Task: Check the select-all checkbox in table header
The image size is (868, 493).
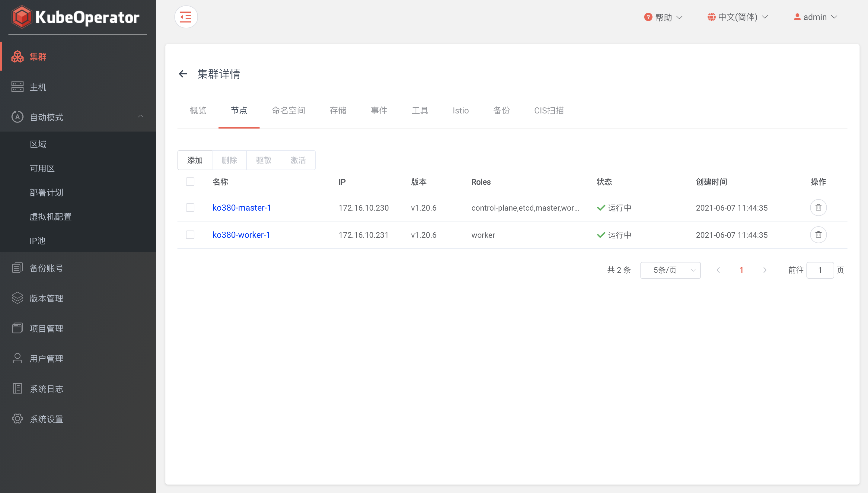Action: pos(190,182)
